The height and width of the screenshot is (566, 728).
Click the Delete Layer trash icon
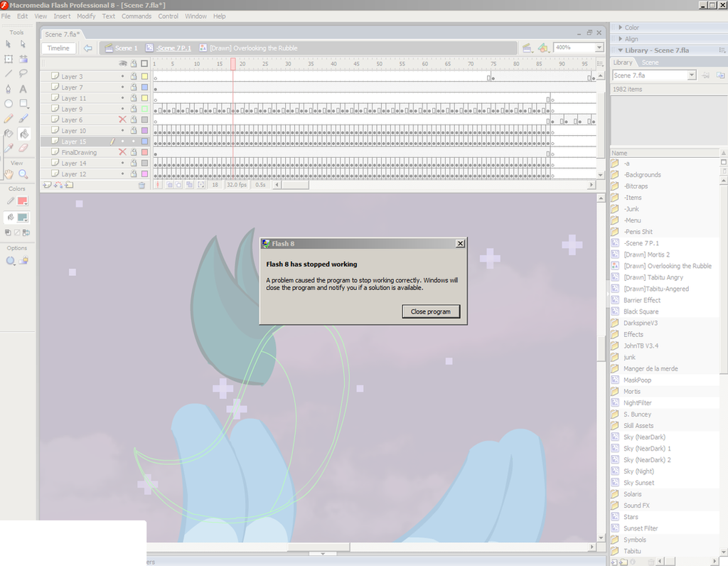141,186
